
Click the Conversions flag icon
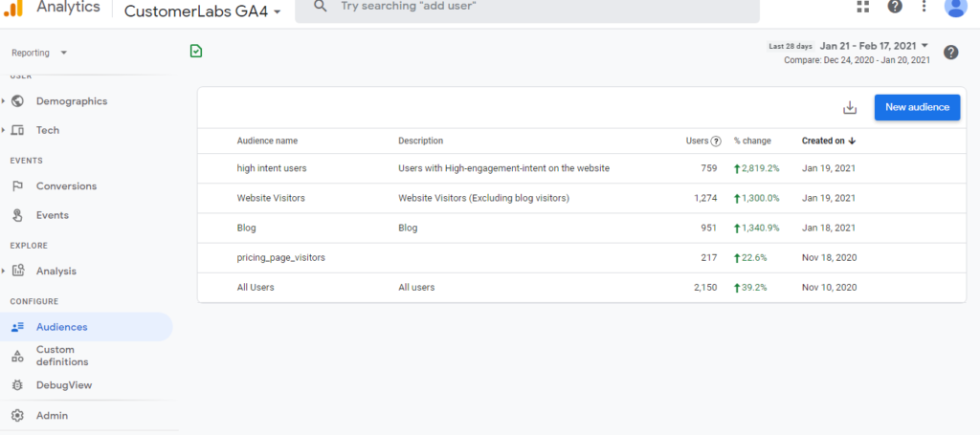17,186
